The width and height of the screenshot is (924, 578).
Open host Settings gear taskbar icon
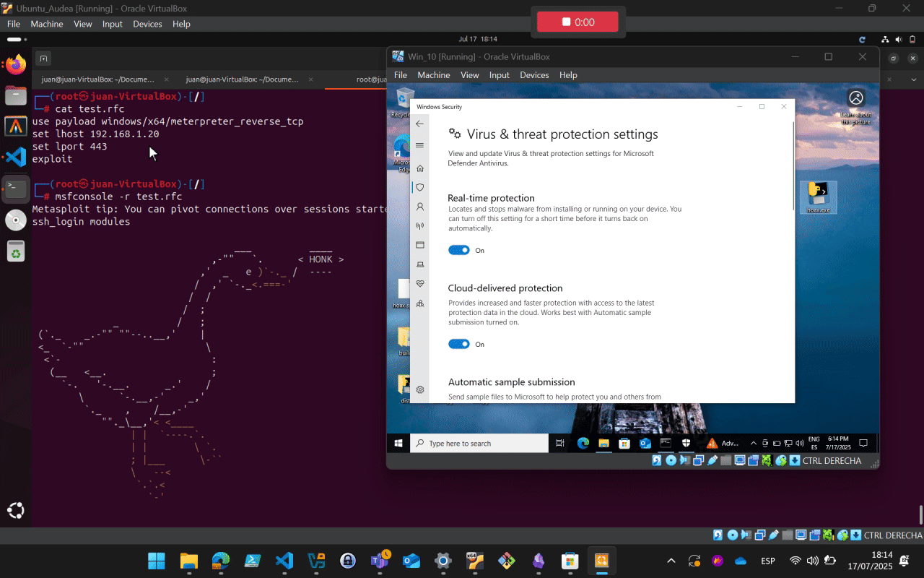(x=443, y=561)
